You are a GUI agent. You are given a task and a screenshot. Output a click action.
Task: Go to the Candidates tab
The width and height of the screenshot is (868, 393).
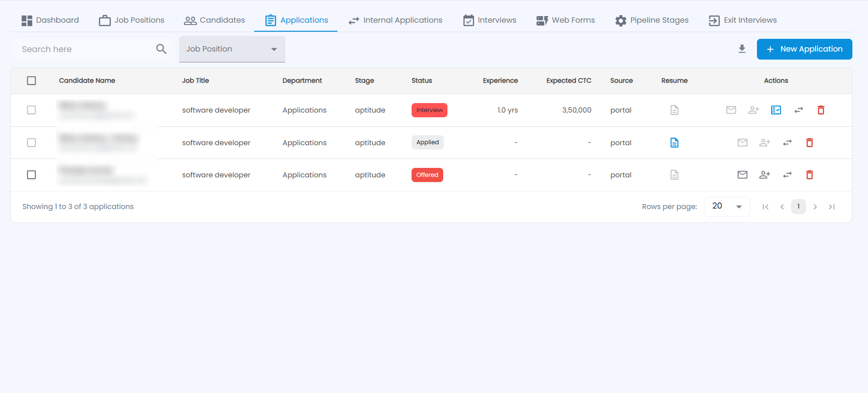(x=214, y=20)
